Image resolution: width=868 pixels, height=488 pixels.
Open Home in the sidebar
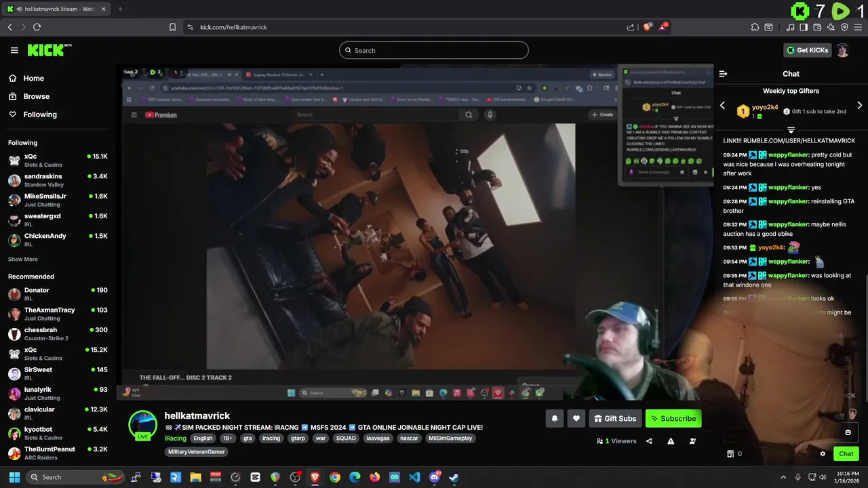(x=27, y=78)
